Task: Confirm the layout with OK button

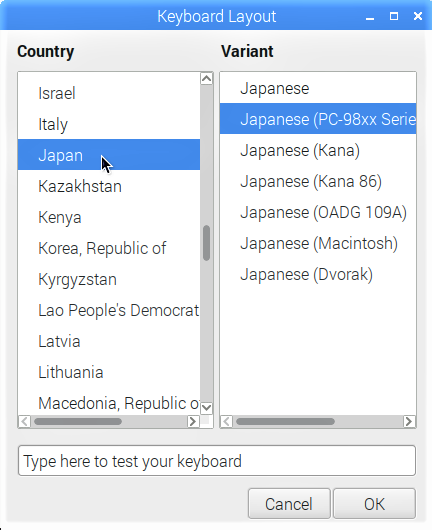Action: (374, 504)
